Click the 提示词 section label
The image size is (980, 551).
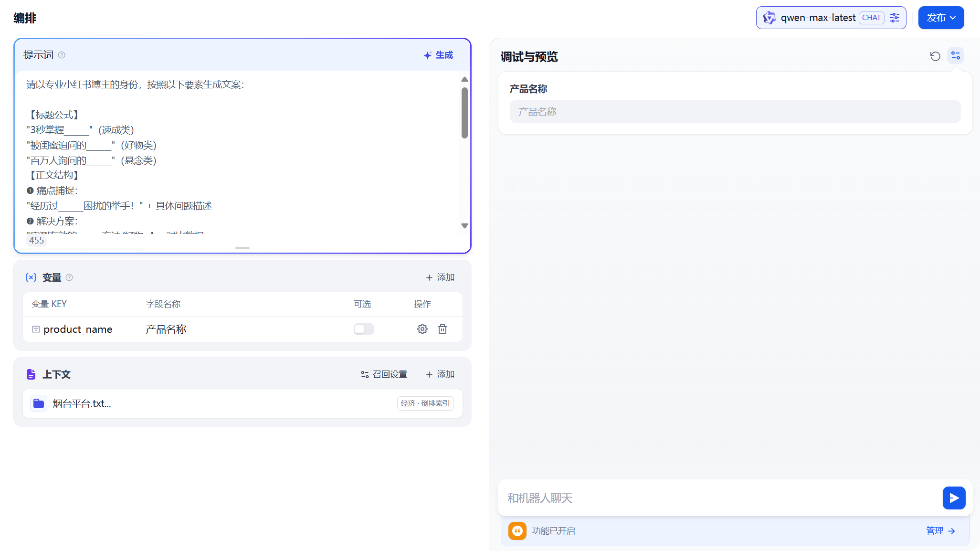[x=38, y=55]
